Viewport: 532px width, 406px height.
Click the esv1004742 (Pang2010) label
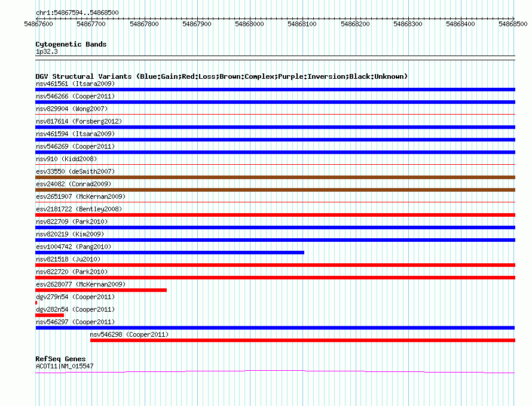tap(74, 247)
